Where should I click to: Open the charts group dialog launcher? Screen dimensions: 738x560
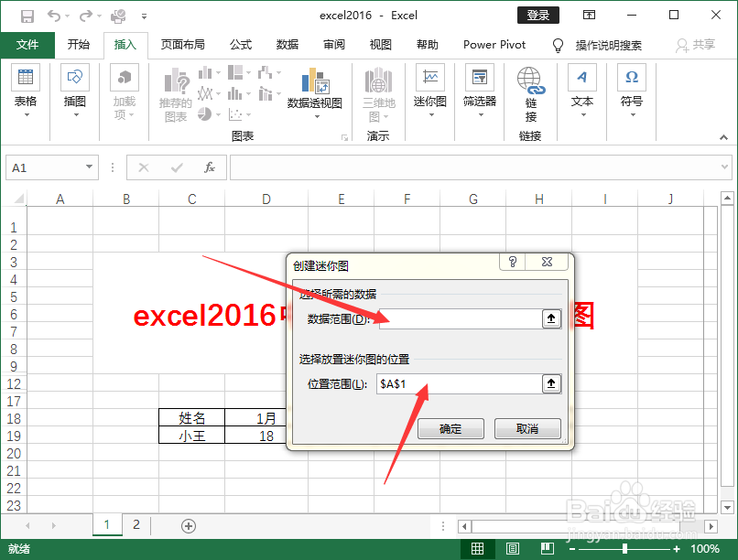click(344, 137)
